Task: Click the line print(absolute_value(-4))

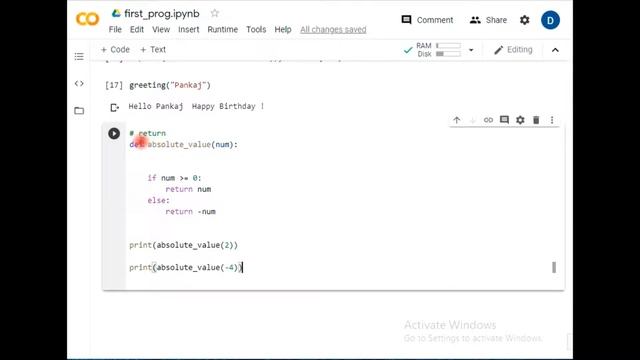Action: (x=186, y=267)
